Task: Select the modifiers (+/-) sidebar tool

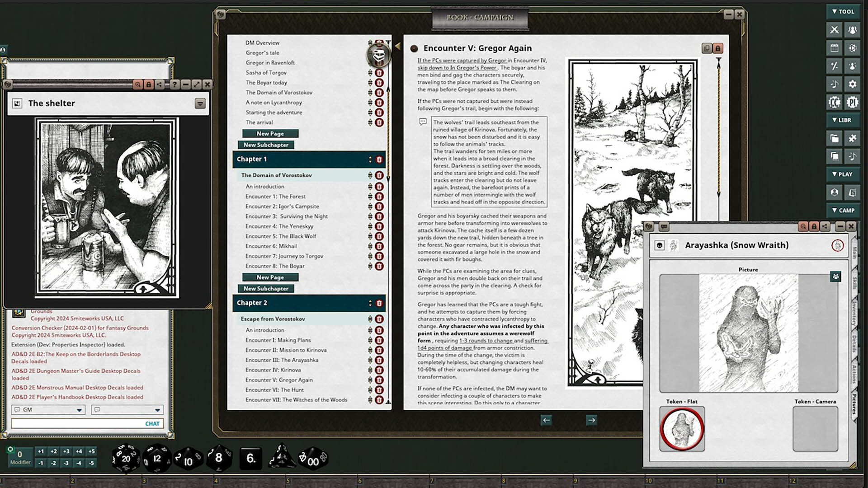Action: [834, 66]
